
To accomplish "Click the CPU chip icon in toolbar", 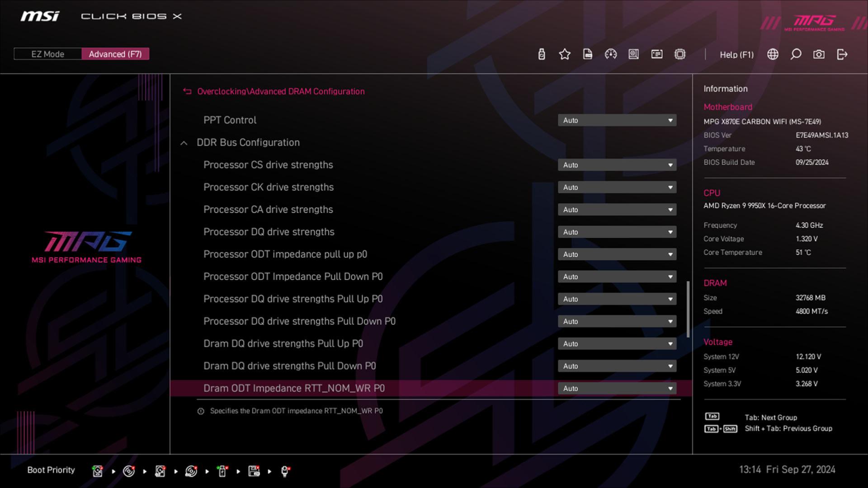I will coord(680,54).
